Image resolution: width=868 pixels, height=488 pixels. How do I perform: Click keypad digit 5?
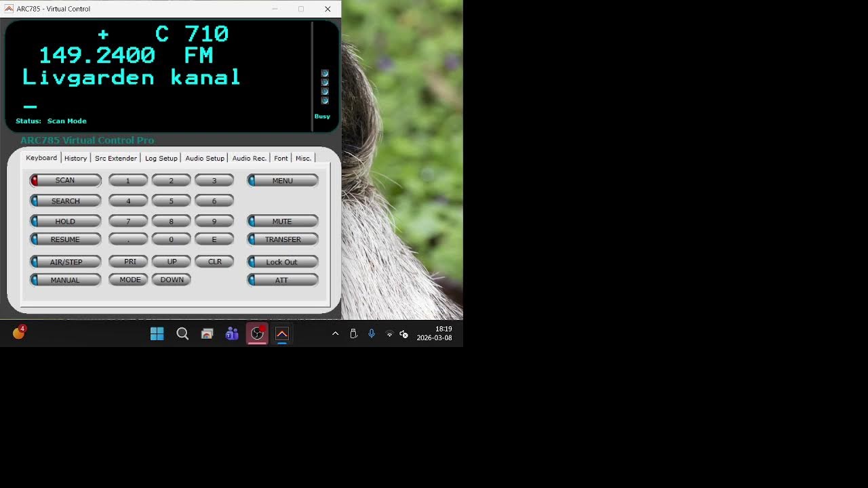coord(171,201)
